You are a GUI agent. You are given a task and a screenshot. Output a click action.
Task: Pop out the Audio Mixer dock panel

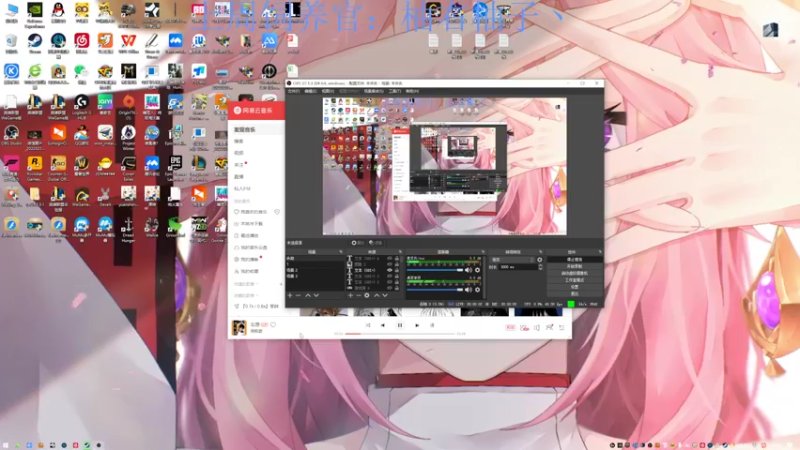pyautogui.click(x=483, y=252)
